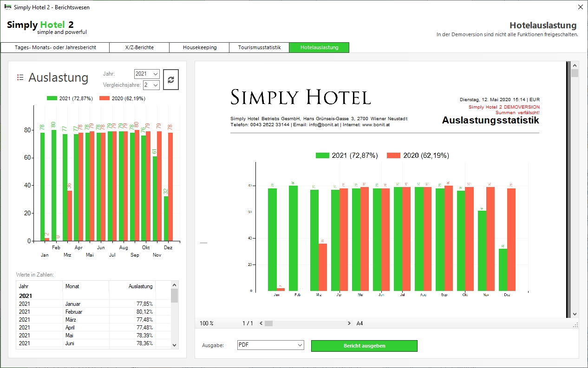Click the 1 / 1 page indicator
Screen dimensions: 588x368
[248, 323]
